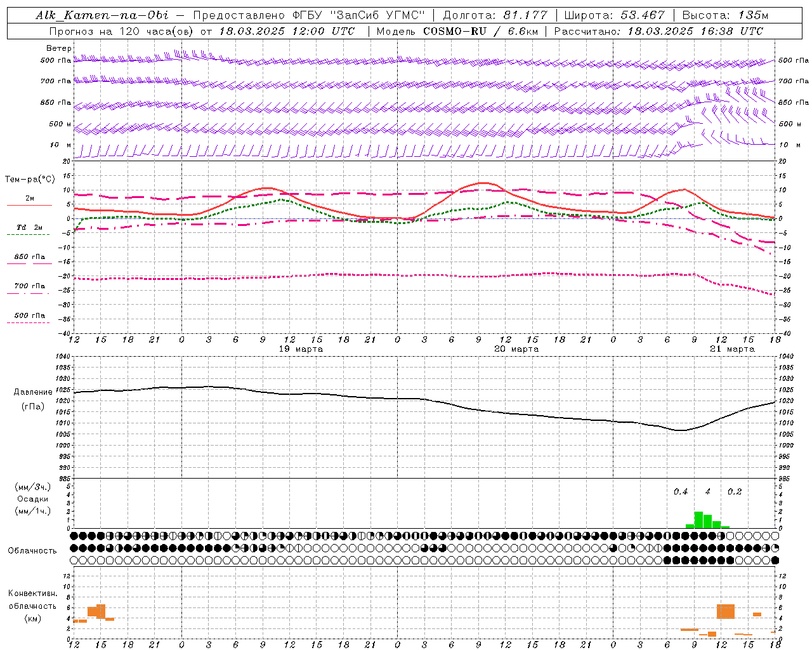Click the station title "Alk_Kamen-na-Obi"
Screen dimensions: 812x650
point(102,15)
